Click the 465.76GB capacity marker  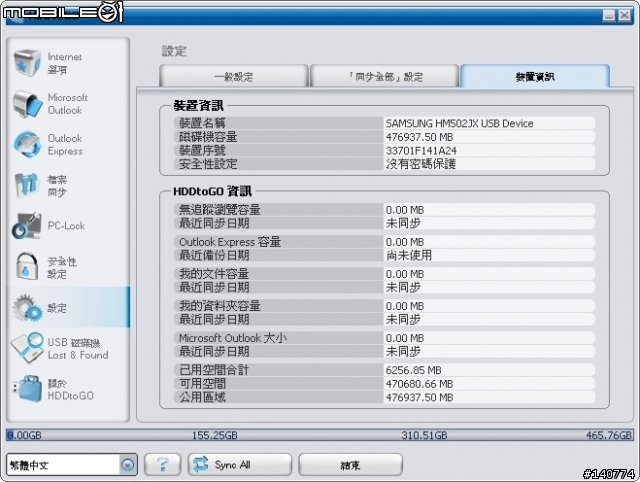click(x=609, y=435)
